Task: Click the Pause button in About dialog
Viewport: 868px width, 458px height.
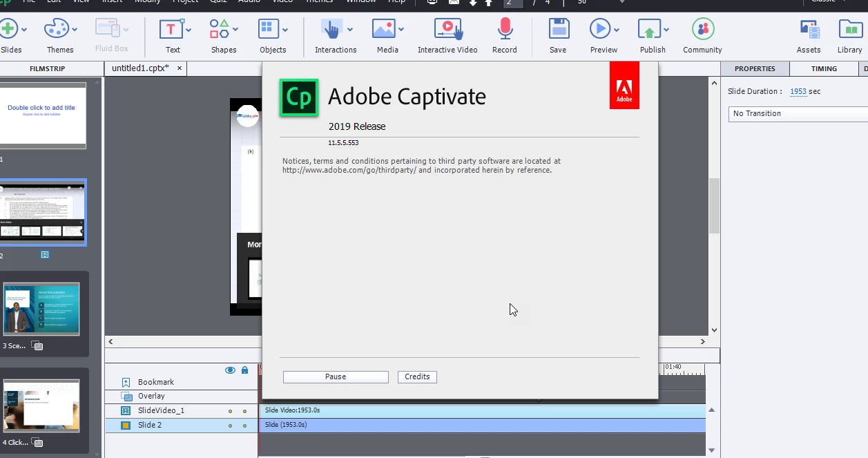Action: point(336,377)
